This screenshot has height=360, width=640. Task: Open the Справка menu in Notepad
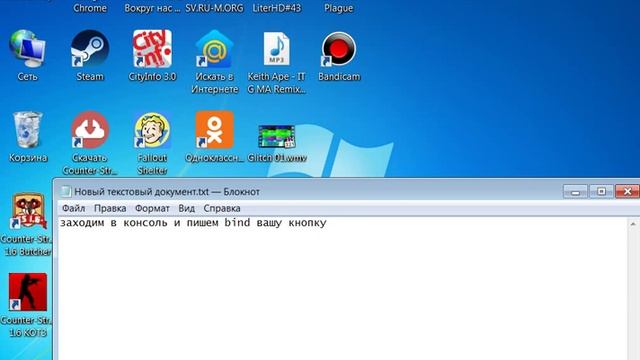(x=222, y=208)
